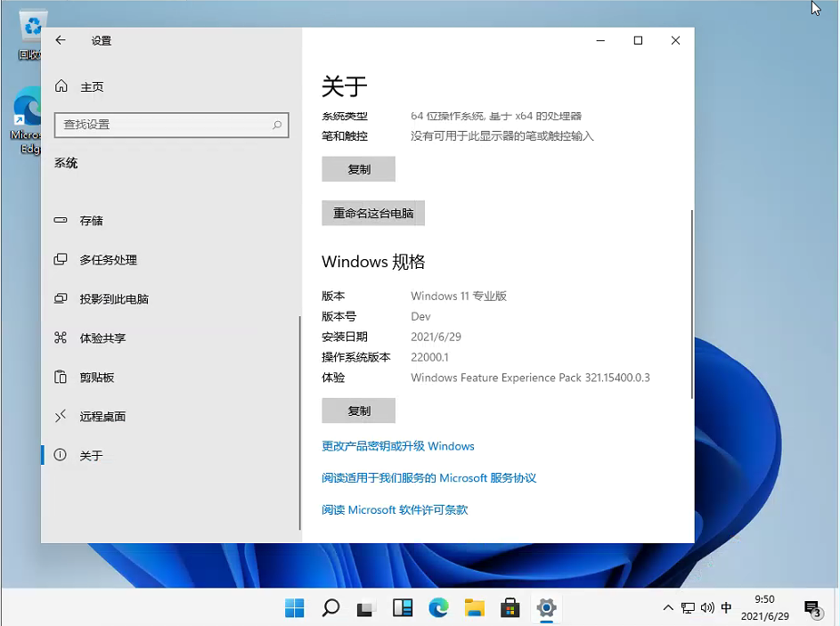Open File Explorer from taskbar
840x626 pixels.
[474, 608]
